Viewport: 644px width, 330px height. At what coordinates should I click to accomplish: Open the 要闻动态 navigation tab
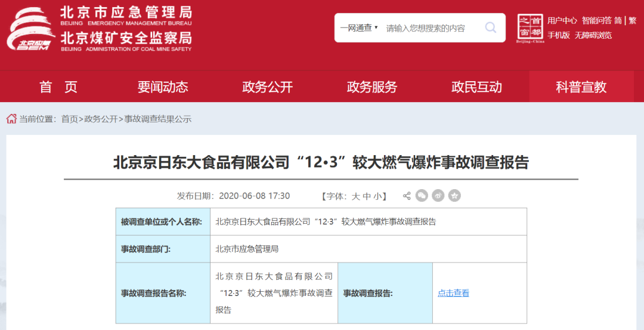click(x=163, y=87)
